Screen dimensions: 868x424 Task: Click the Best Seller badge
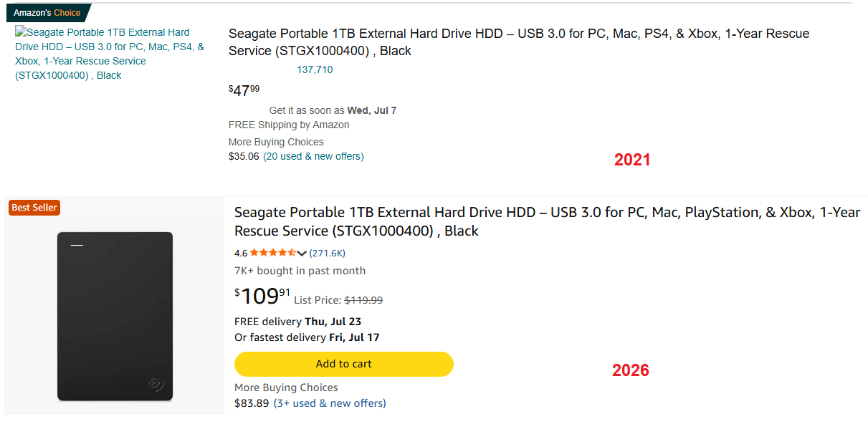pos(34,208)
